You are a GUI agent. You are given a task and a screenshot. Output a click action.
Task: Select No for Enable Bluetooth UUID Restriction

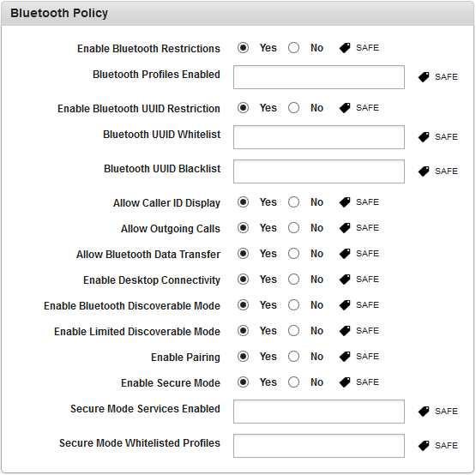pyautogui.click(x=293, y=108)
